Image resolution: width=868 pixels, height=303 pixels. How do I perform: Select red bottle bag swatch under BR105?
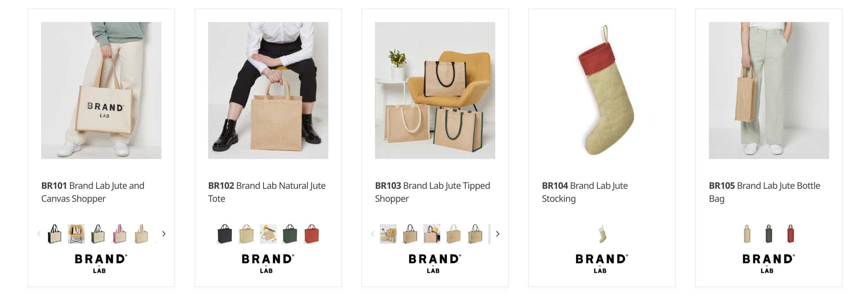[x=791, y=234]
